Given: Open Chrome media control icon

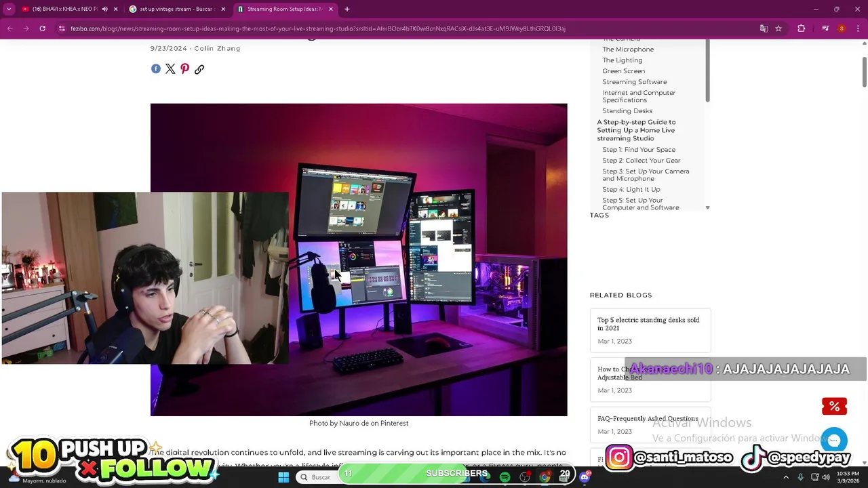Looking at the screenshot, I should 825,28.
